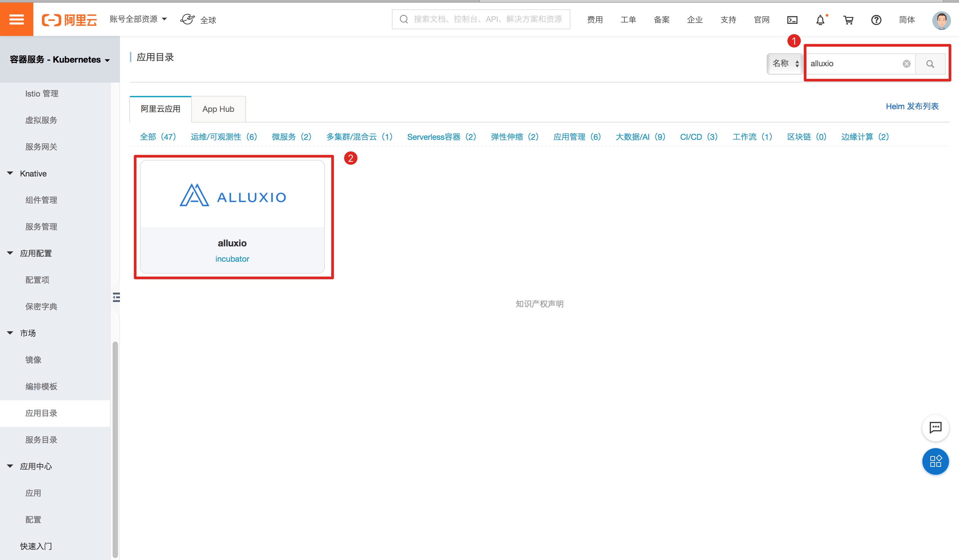The image size is (959, 560).
Task: Open 快速入门 in the sidebar
Action: (x=36, y=546)
